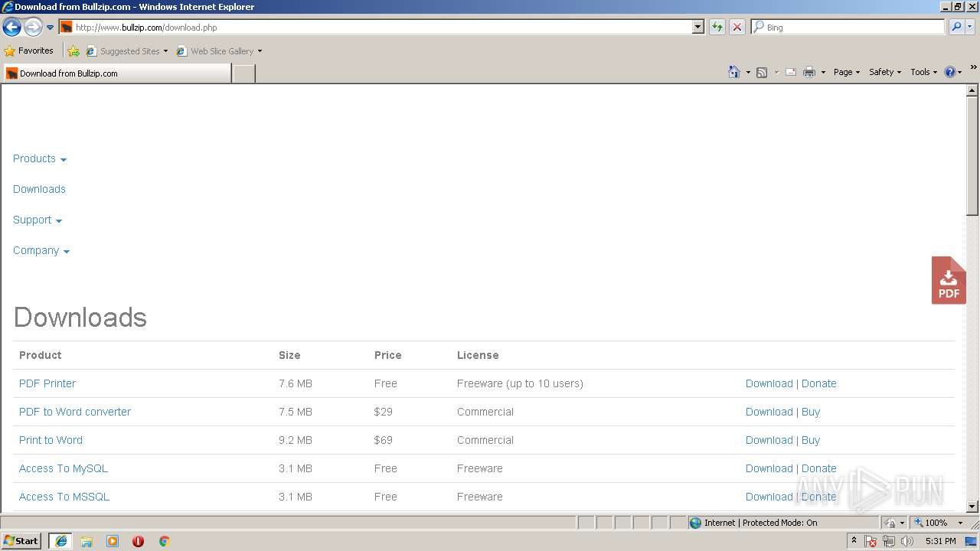This screenshot has width=980, height=551.
Task: Open the Windows Start button
Action: click(x=21, y=540)
